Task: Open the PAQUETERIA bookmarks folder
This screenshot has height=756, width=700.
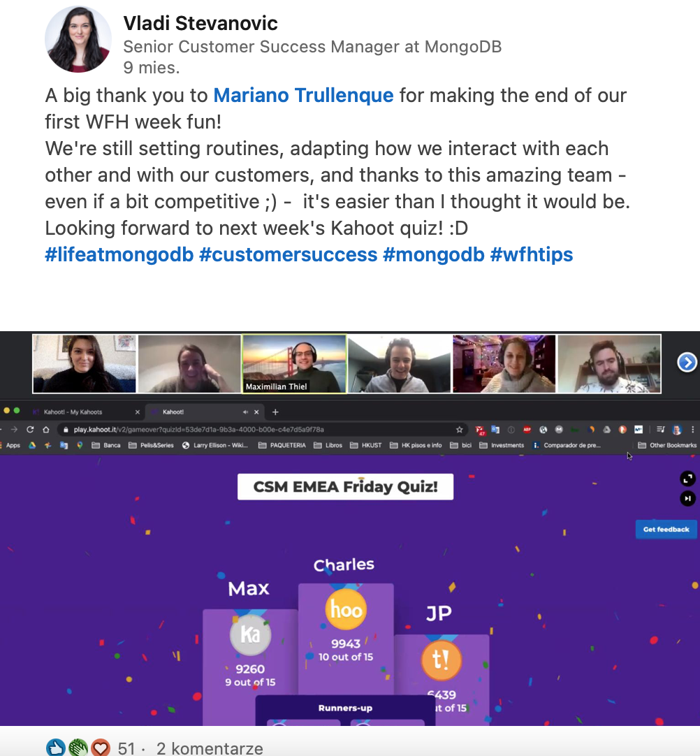Action: [282, 445]
